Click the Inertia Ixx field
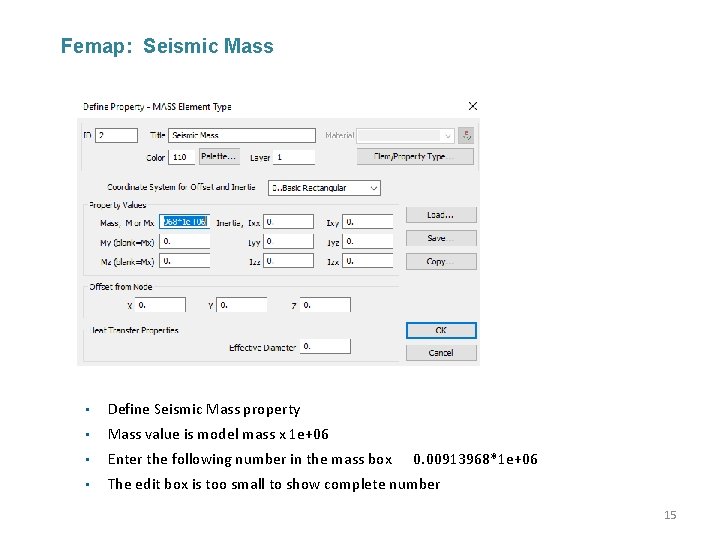 288,222
